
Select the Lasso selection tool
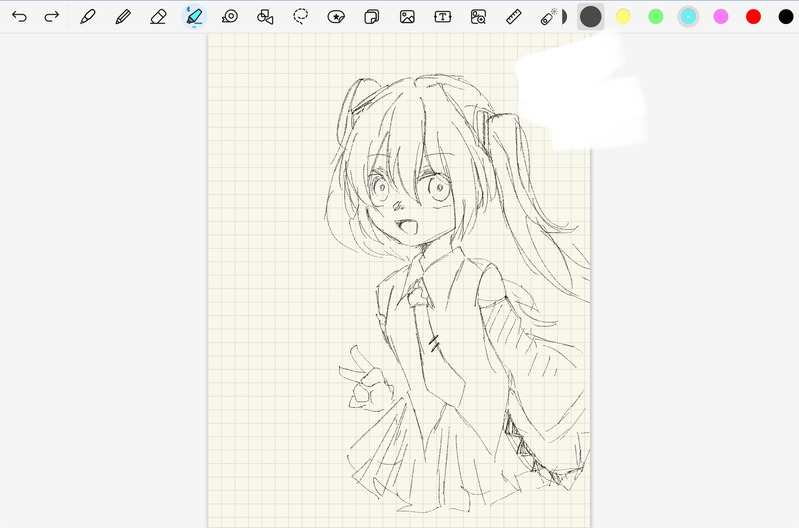click(301, 17)
